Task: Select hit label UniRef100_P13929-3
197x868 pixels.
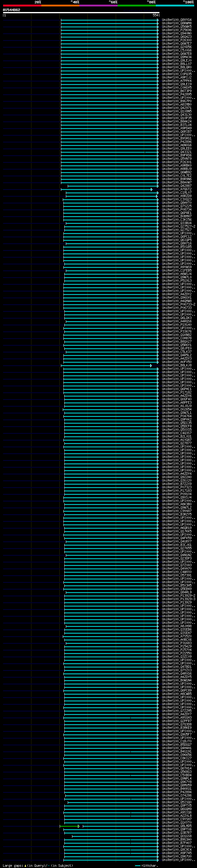Action: [x=179, y=599]
